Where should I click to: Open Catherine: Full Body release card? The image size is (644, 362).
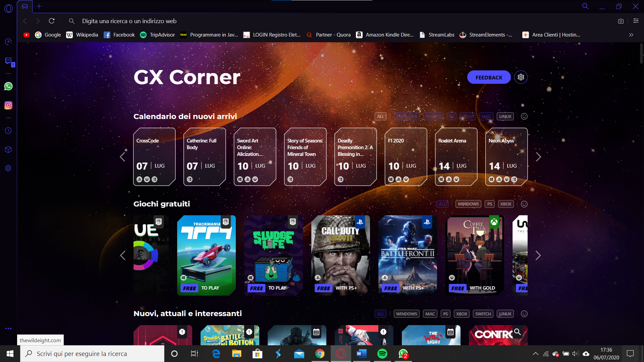click(205, 157)
